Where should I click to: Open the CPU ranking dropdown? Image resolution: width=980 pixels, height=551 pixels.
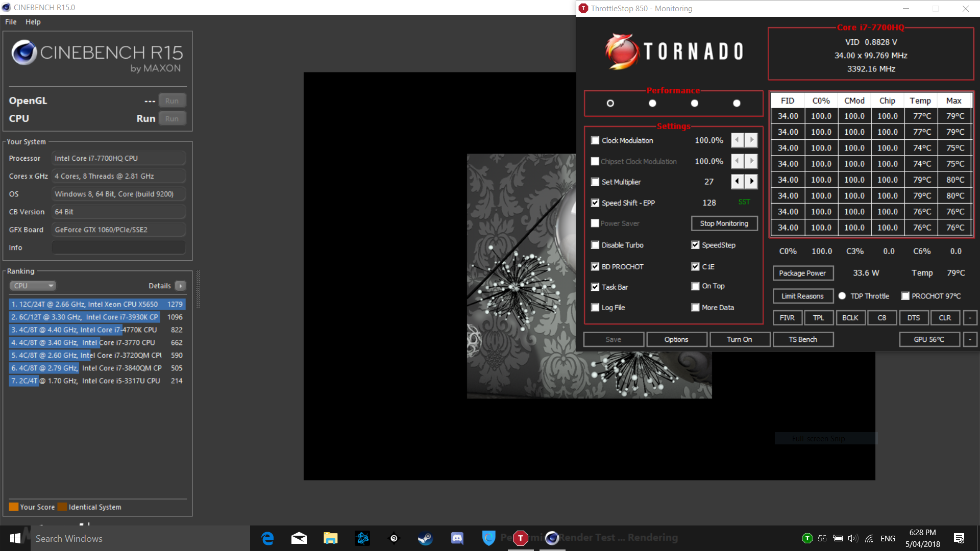click(x=33, y=286)
